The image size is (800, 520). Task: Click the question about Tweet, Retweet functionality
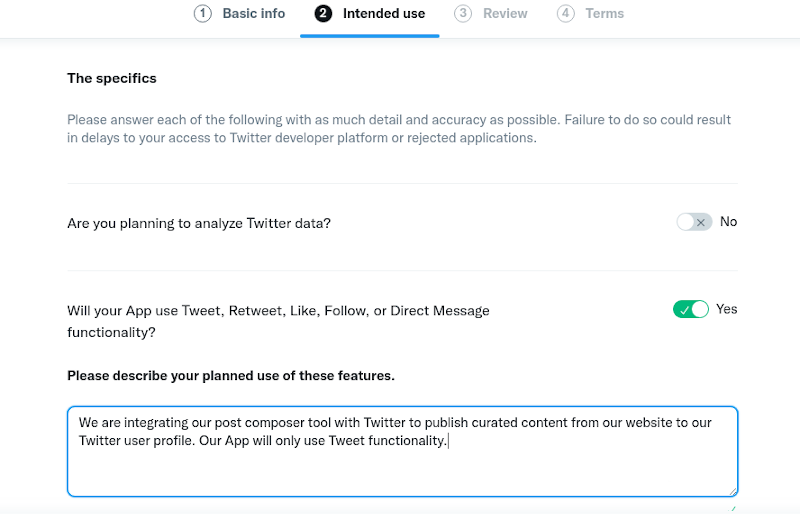point(278,321)
